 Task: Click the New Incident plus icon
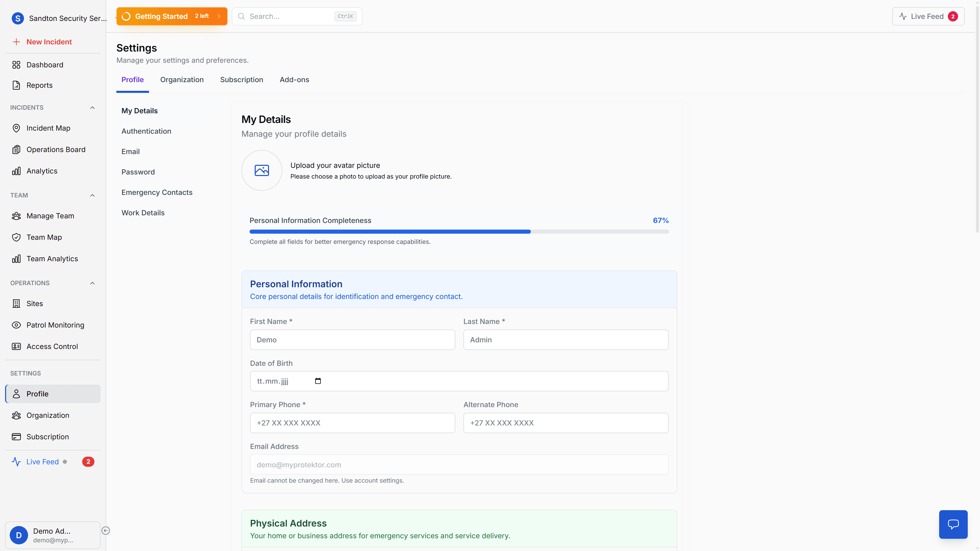click(x=16, y=42)
